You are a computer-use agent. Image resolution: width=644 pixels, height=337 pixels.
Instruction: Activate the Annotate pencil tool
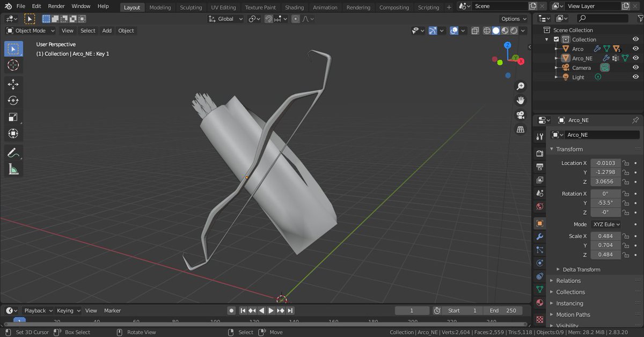(x=13, y=153)
